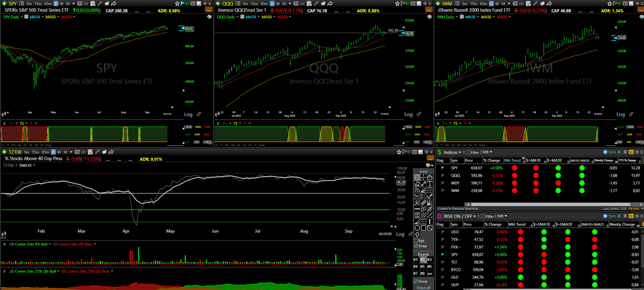Click the share arrow icon in the SPY chart toolbar

114,4
